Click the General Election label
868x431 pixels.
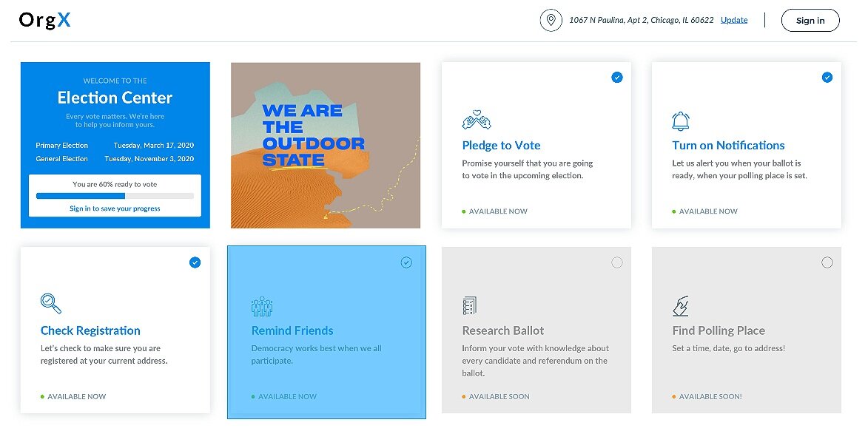[62, 159]
